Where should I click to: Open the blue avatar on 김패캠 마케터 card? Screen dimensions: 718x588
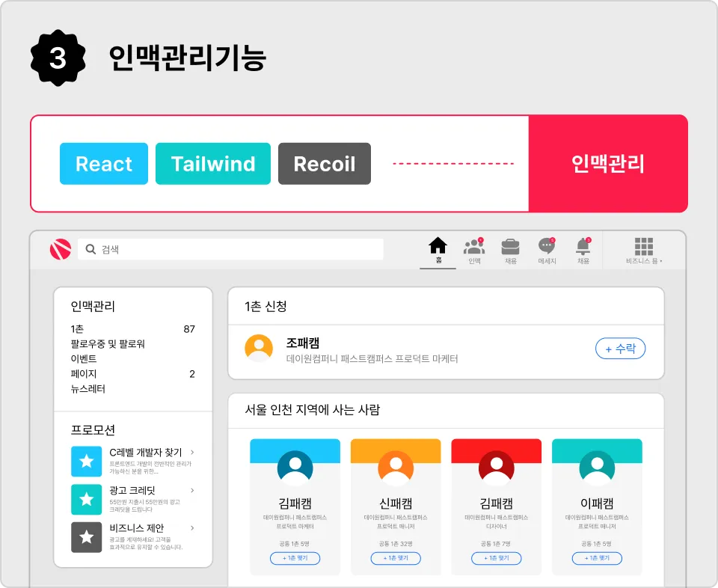(295, 468)
